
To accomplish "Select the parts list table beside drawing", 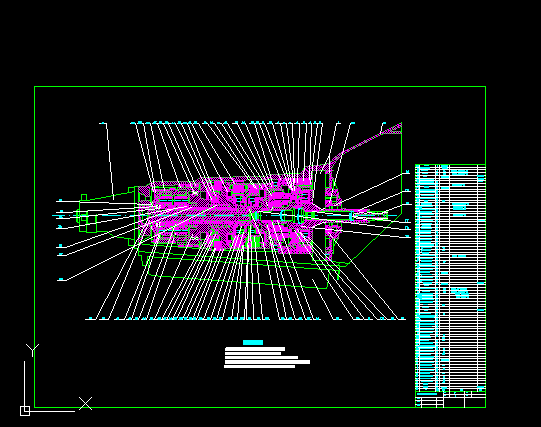I will [450, 278].
